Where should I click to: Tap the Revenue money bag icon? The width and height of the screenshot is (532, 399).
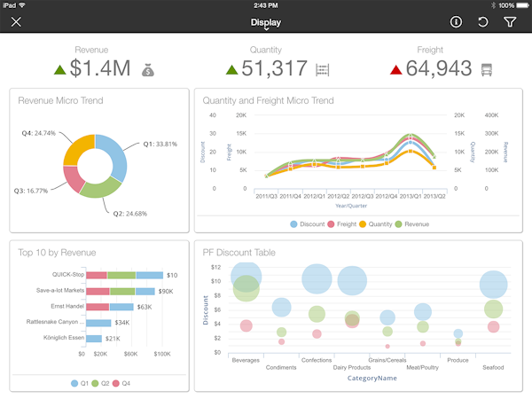tap(149, 69)
